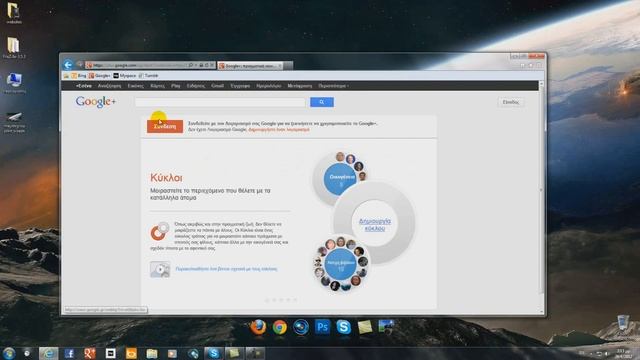Click the browser Back arrow button
The width and height of the screenshot is (640, 360).
[68, 64]
